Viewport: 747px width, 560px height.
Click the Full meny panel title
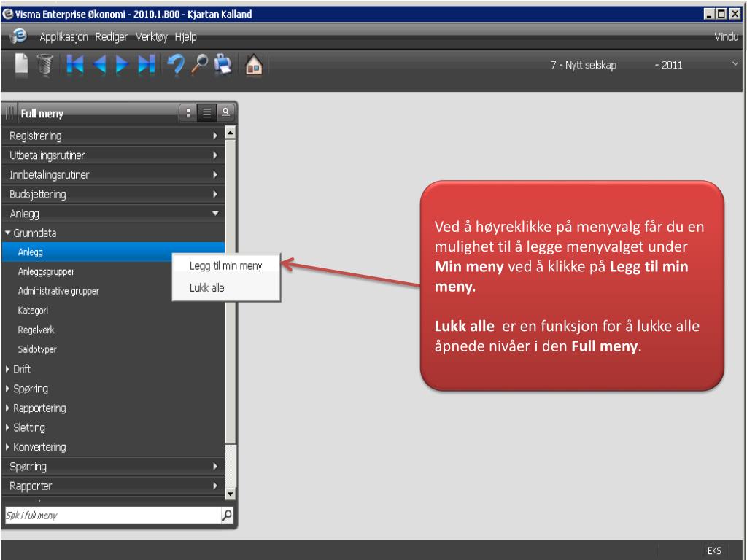(42, 113)
